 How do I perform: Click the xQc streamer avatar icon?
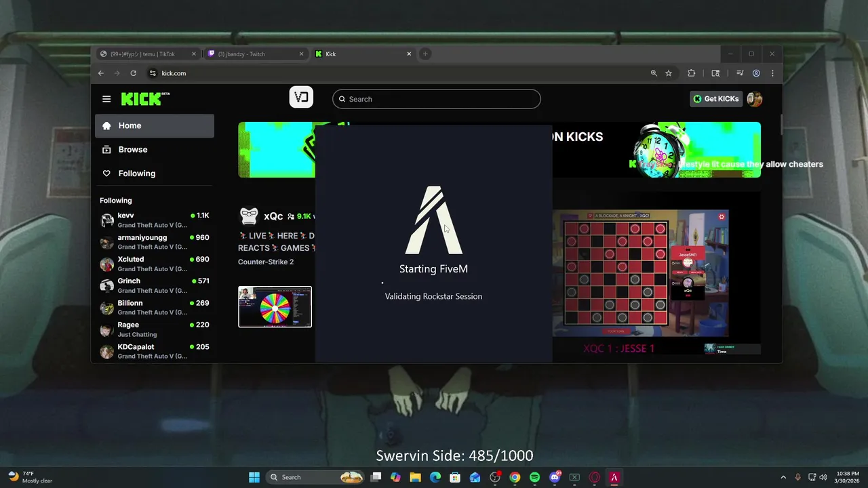[x=249, y=216]
